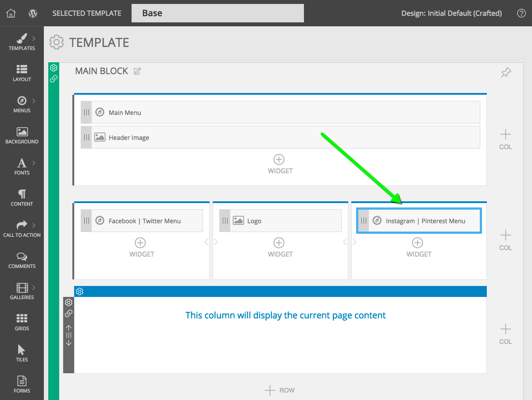Select the Facebook | Twitter Menu widget
This screenshot has width=532, height=400.
click(x=142, y=221)
